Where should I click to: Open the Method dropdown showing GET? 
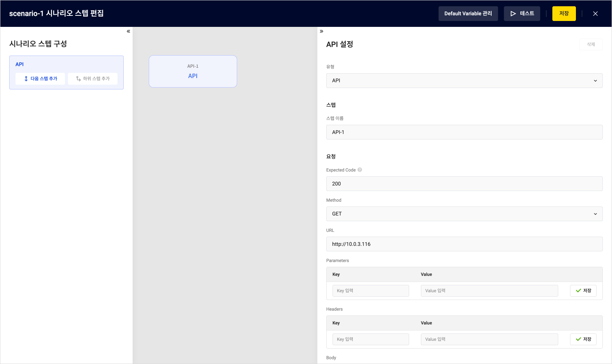point(464,214)
